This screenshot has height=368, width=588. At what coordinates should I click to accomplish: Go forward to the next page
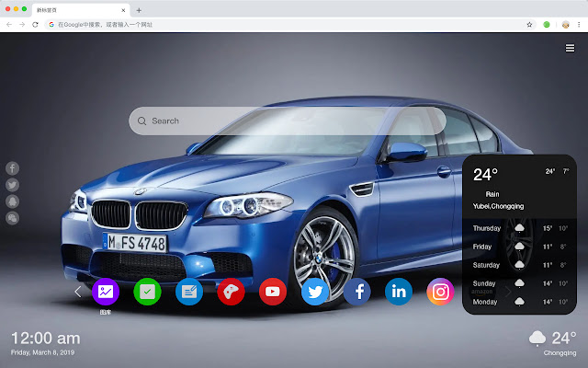tap(22, 25)
